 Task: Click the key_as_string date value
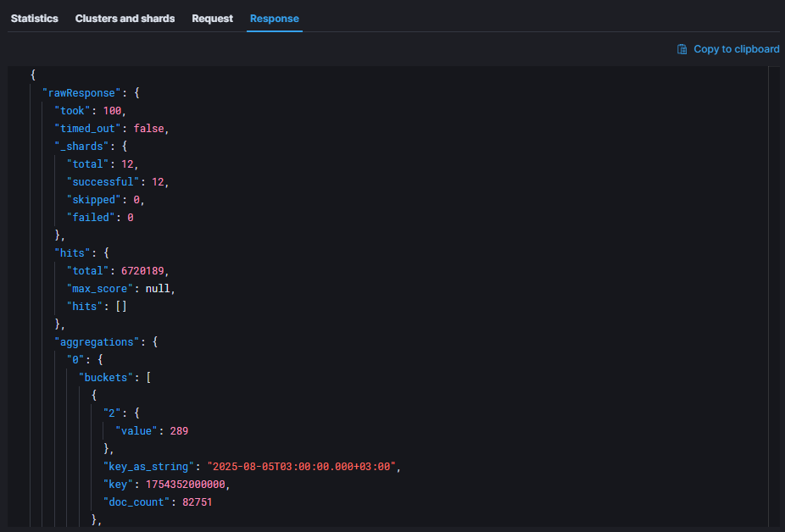[302, 467]
